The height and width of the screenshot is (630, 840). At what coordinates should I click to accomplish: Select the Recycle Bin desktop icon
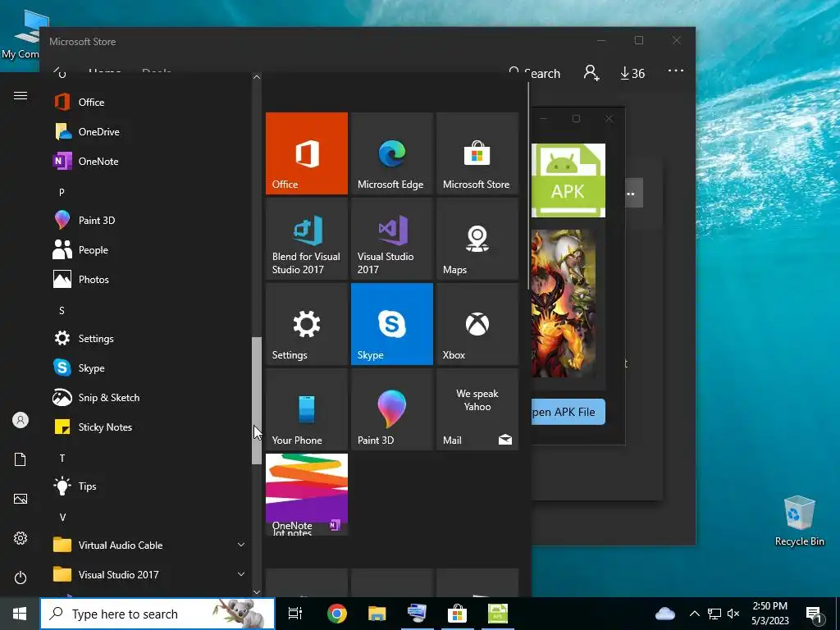pos(799,521)
